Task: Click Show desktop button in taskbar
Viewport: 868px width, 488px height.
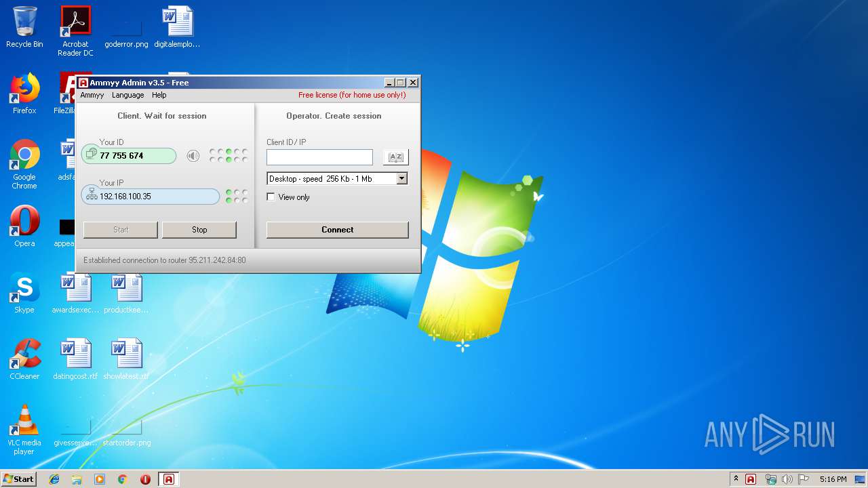Action: point(861,479)
